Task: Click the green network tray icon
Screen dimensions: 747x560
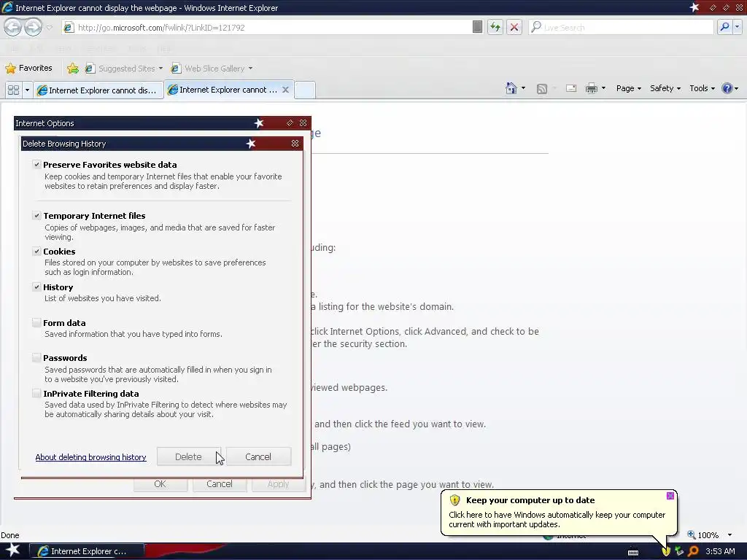Action: [679, 551]
